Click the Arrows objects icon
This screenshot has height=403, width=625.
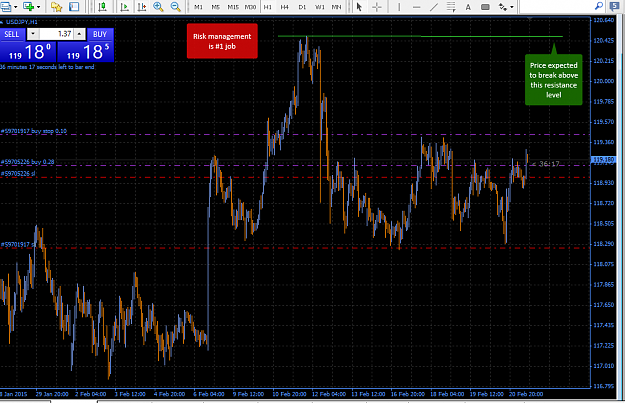point(502,6)
